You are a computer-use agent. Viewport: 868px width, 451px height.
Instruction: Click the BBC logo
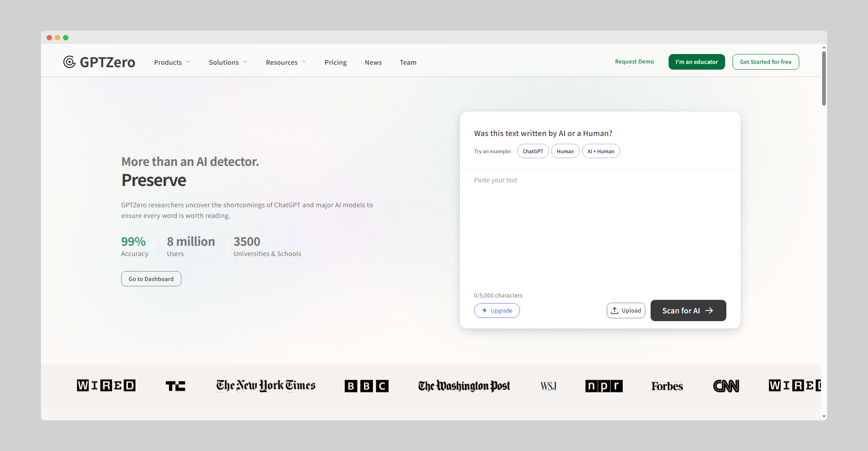(366, 386)
